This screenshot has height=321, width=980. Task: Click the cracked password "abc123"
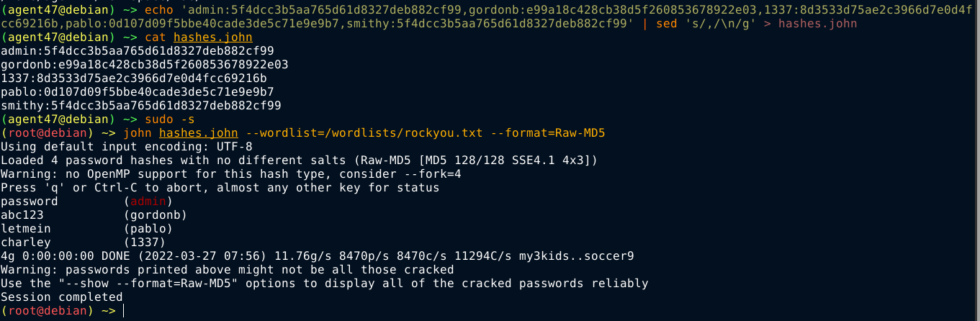click(x=22, y=215)
